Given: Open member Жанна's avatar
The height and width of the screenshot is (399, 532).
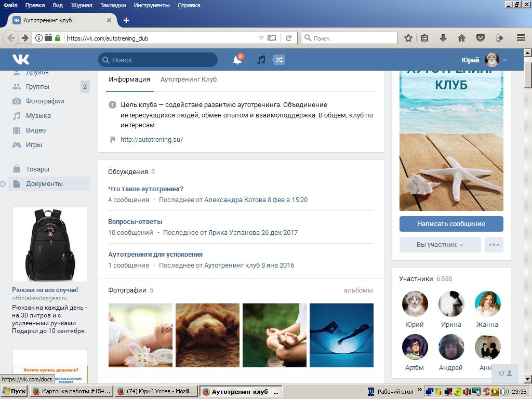Looking at the screenshot, I should 487,303.
